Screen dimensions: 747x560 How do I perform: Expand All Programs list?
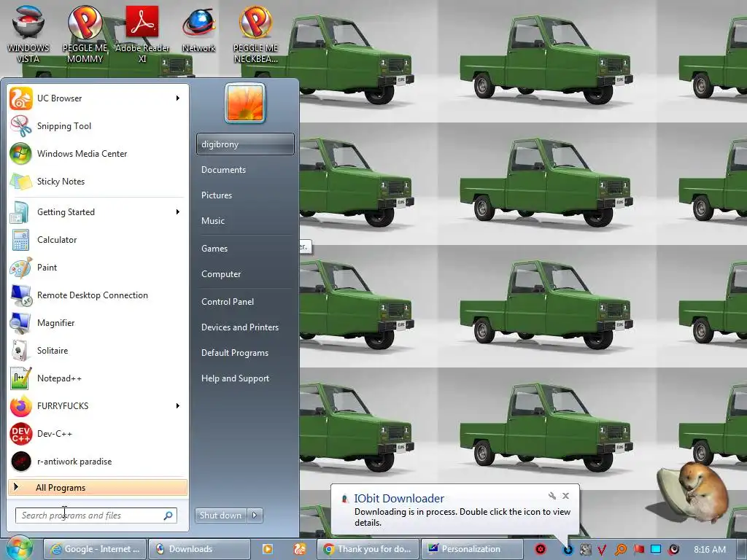point(98,487)
